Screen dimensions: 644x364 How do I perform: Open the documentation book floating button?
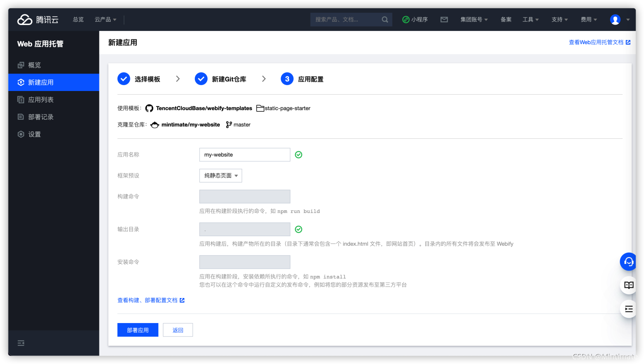click(628, 285)
